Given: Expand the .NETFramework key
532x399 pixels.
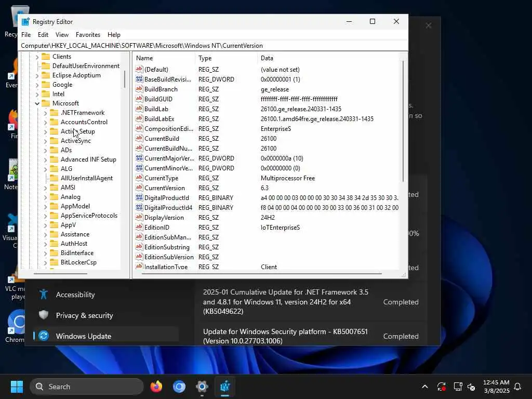Looking at the screenshot, I should coord(46,113).
